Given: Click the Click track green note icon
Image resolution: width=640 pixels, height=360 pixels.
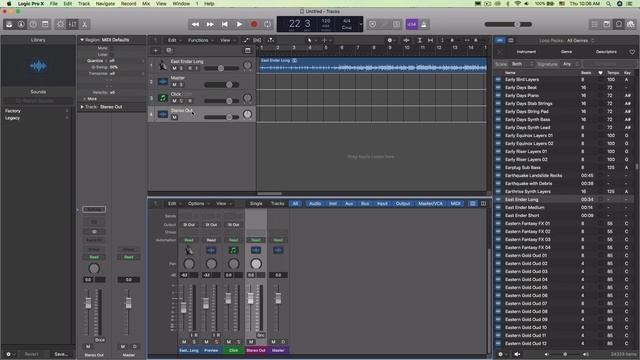Looking at the screenshot, I should click(x=162, y=98).
